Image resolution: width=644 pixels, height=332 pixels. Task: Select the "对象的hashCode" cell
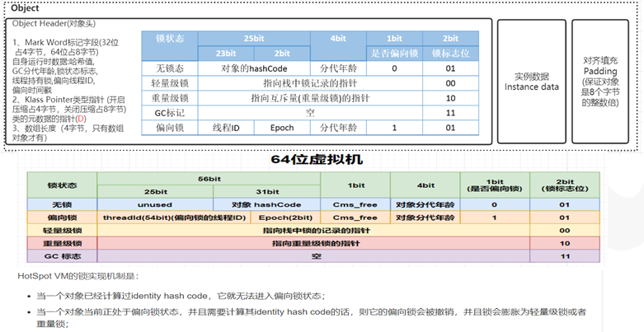[254, 68]
